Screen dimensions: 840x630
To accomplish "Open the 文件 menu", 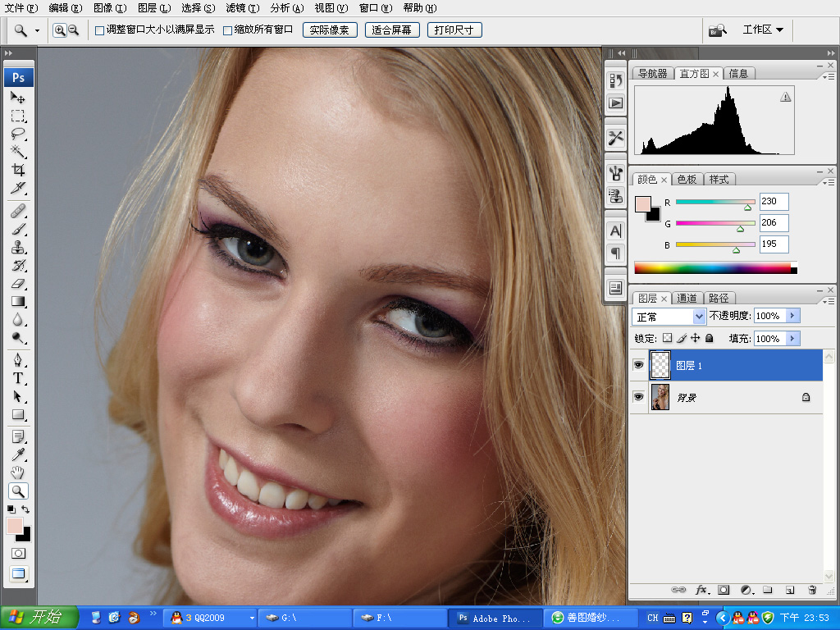I will (x=21, y=8).
